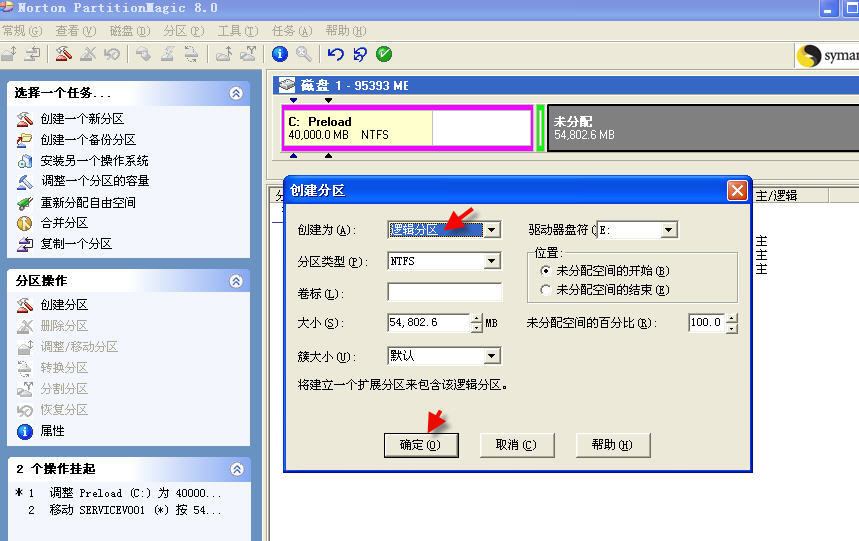
Task: Click the icon beside 安装另一个操作系统
Action: click(25, 161)
